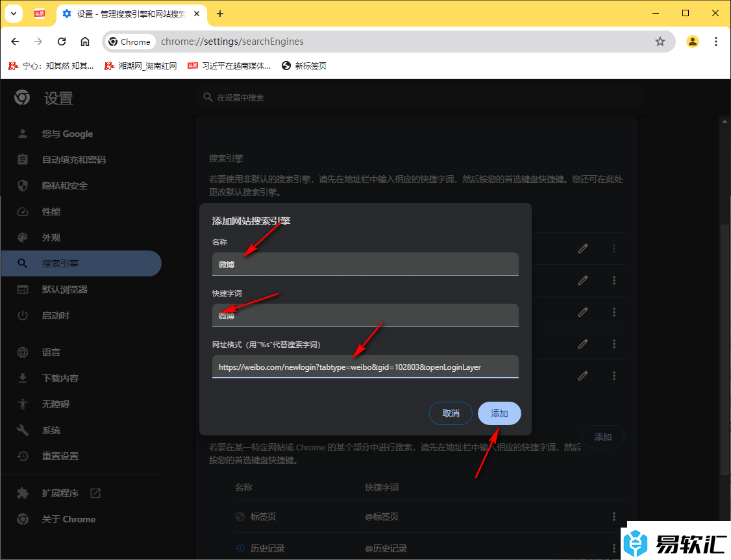The height and width of the screenshot is (560, 731).
Task: Click the back navigation arrow
Action: [15, 42]
